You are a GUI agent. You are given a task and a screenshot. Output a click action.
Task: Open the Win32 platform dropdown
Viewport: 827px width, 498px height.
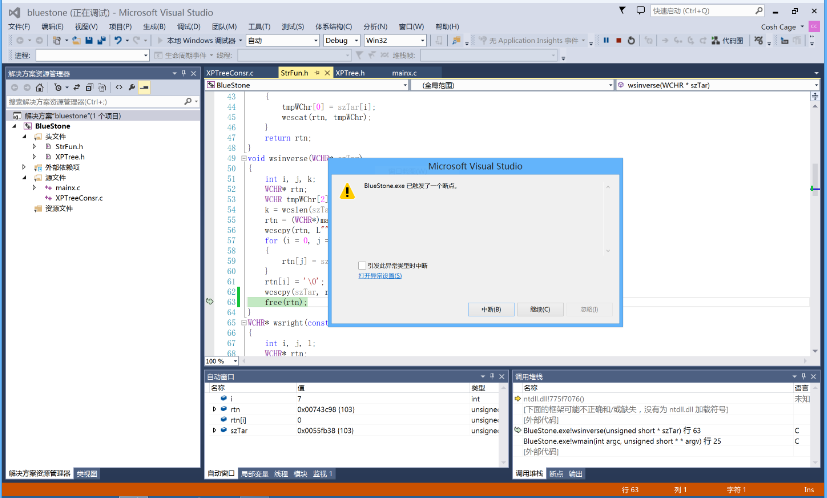click(395, 40)
